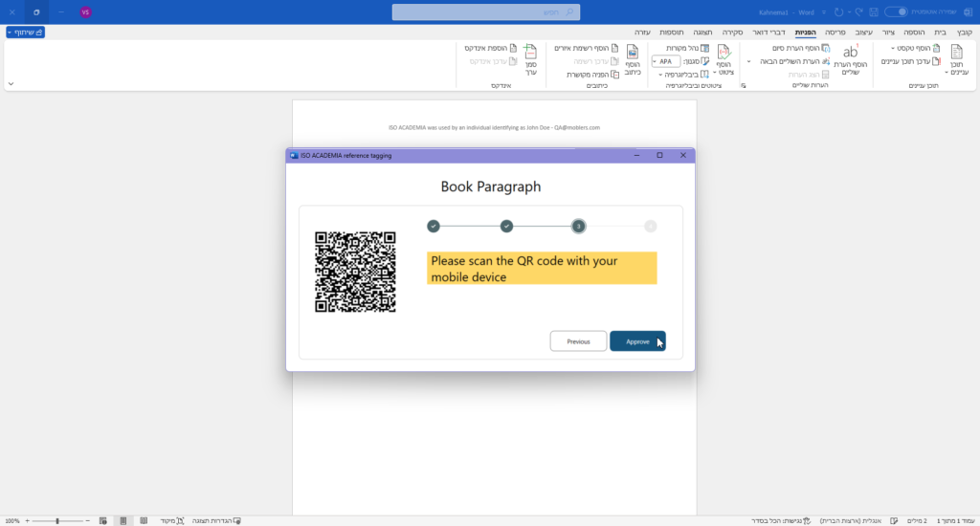This screenshot has height=526, width=980.
Task: Click Update Table of Contents (עדכן תוכן עניינים)
Action: 911,61
